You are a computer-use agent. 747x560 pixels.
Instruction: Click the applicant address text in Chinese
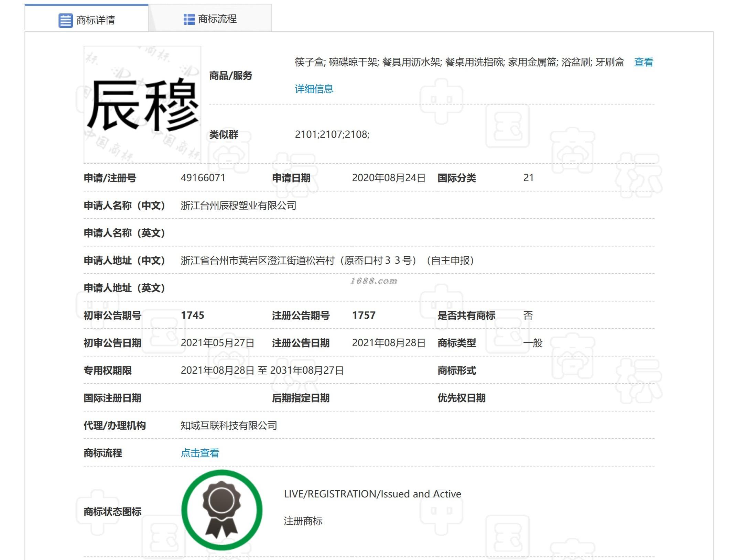(327, 261)
